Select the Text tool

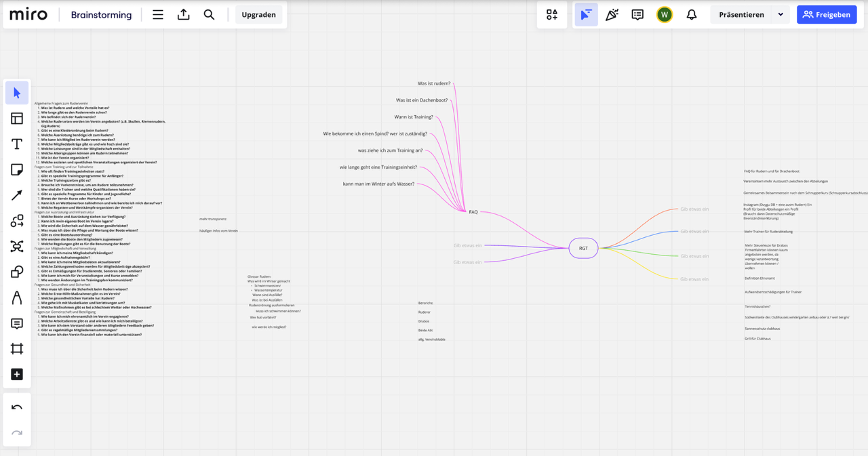tap(17, 144)
